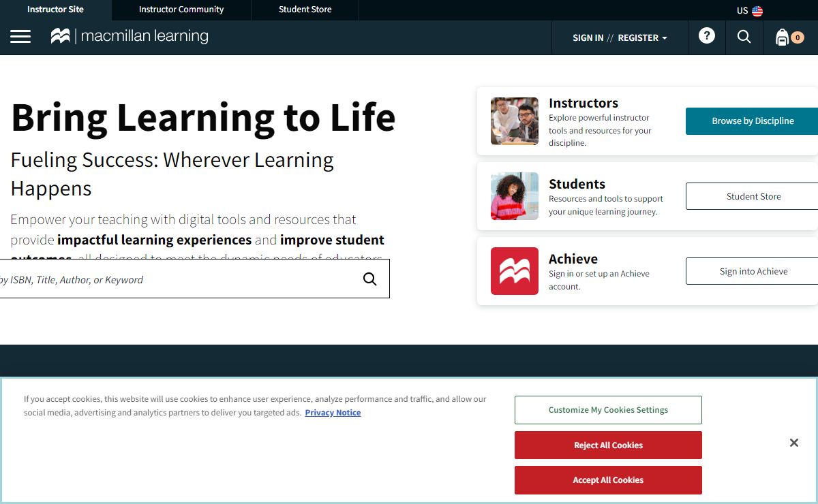Click the Browse by Discipline button
Viewport: 818px width, 504px height.
coord(752,121)
